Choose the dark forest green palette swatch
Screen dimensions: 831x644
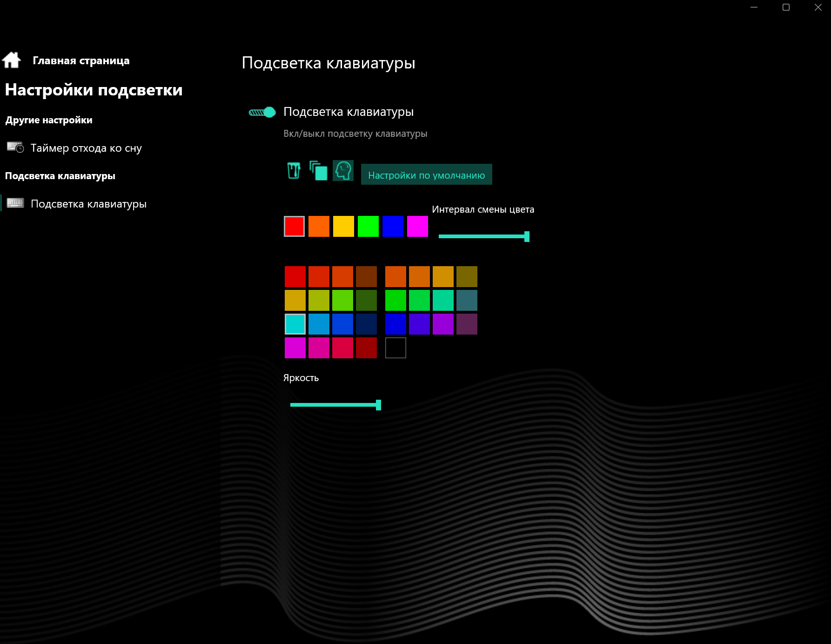367,300
